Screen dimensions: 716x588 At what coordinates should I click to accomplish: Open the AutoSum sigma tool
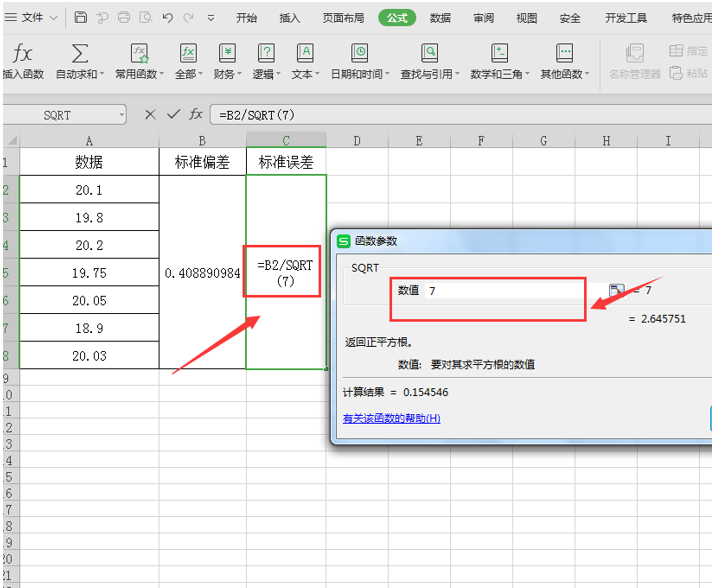(x=79, y=53)
